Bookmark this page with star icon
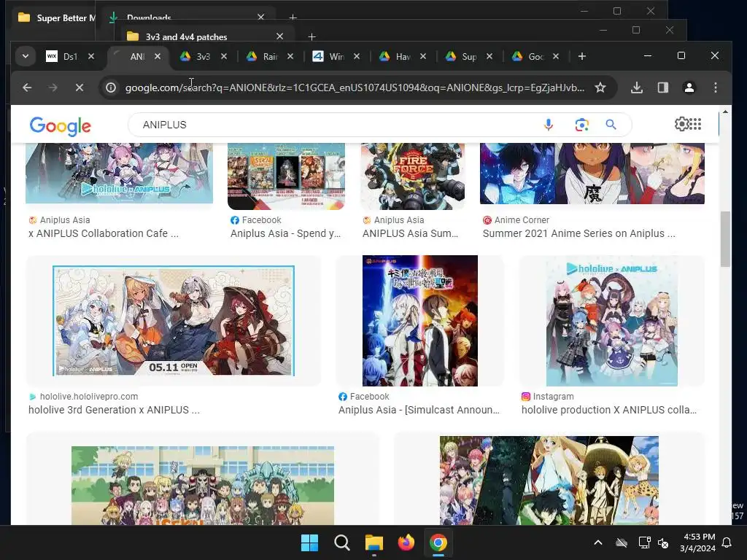The image size is (747, 560). coord(600,87)
